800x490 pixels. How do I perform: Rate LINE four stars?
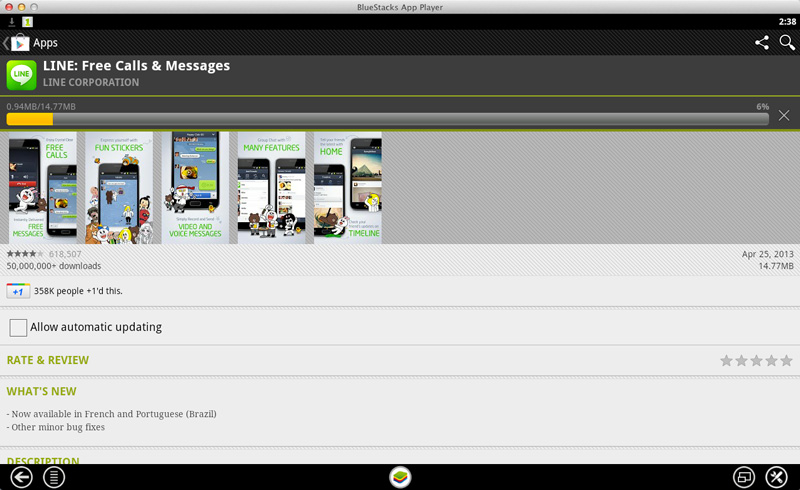click(771, 361)
